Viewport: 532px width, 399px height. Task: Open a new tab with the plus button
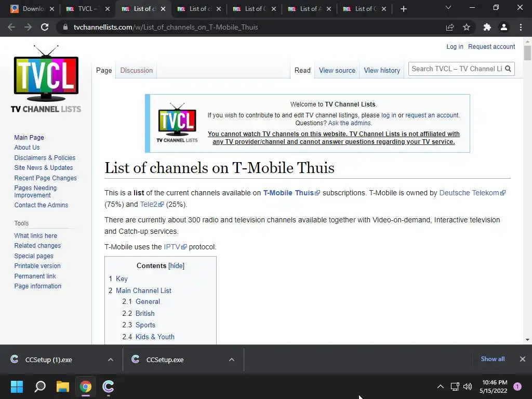(x=403, y=9)
